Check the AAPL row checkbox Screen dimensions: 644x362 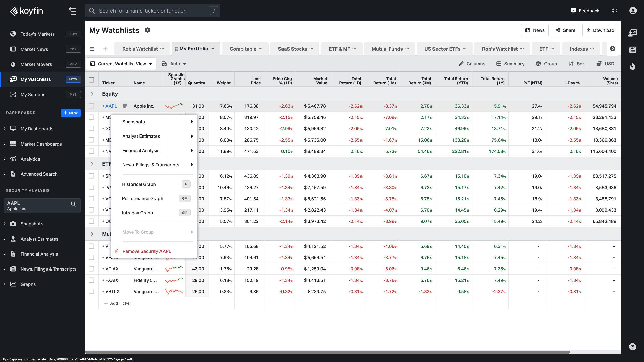pos(91,106)
